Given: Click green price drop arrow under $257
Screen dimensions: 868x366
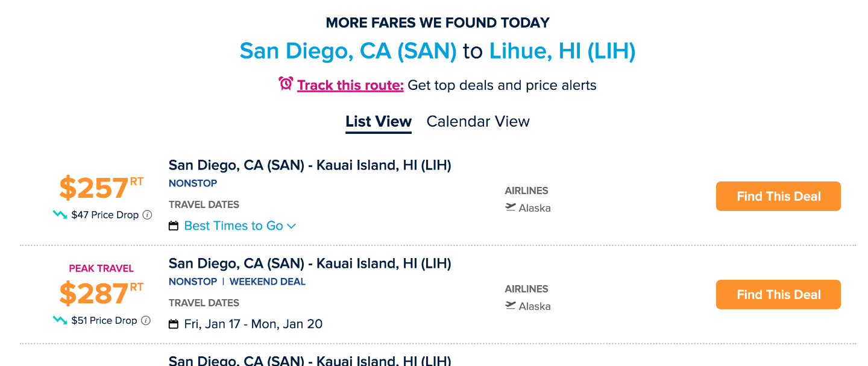Looking at the screenshot, I should coord(60,214).
